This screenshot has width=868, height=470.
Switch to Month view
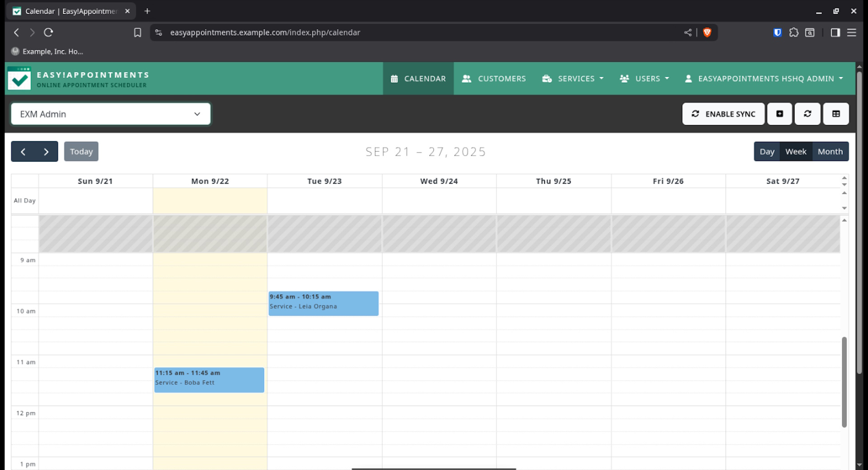[x=830, y=151]
